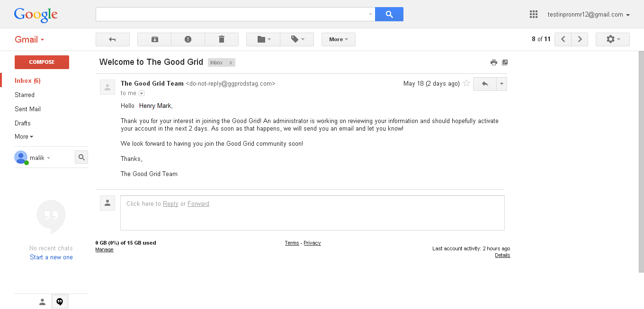Open the Move to folder dropdown
This screenshot has height=309, width=644.
(263, 39)
